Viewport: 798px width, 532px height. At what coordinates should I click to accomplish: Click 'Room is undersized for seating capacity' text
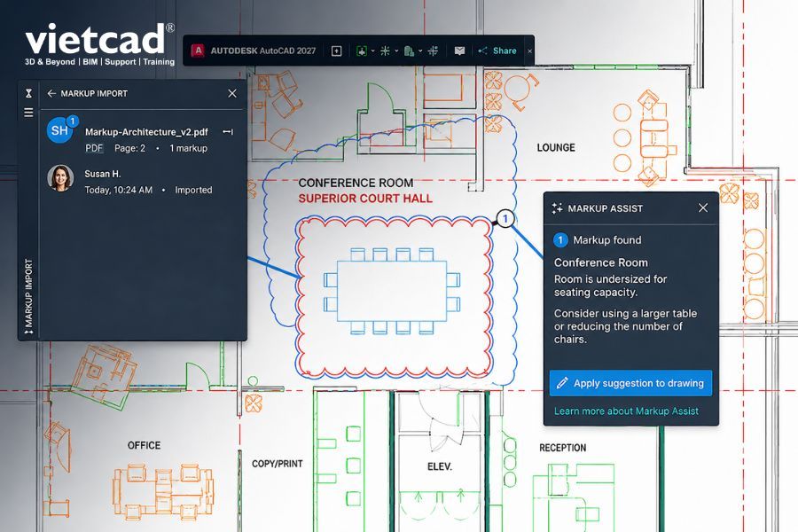coord(610,286)
